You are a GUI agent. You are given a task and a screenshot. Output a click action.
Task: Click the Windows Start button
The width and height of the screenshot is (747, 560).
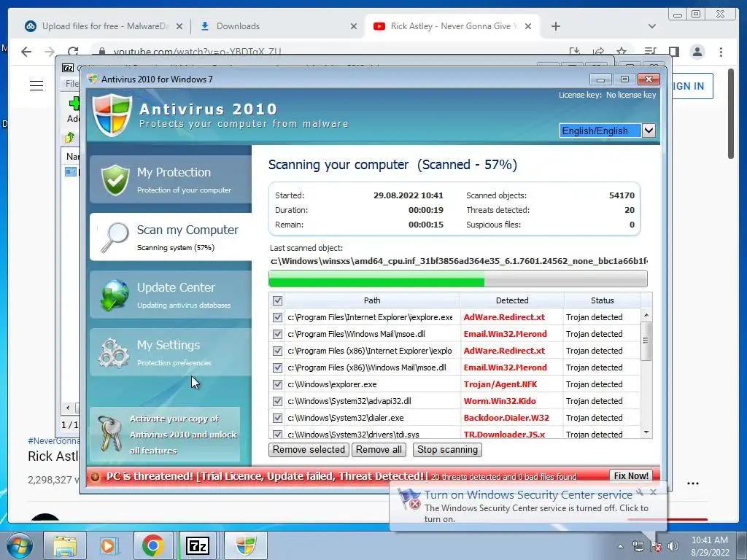pos(20,545)
